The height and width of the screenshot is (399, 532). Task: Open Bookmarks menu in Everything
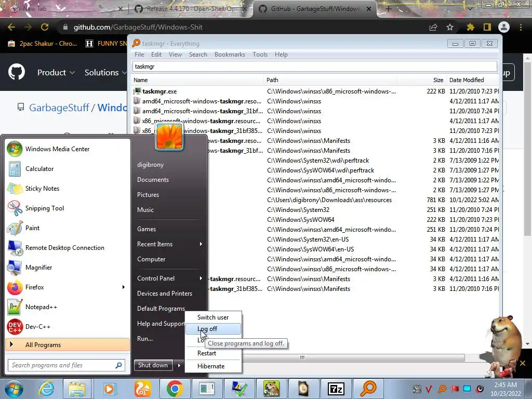coord(230,55)
